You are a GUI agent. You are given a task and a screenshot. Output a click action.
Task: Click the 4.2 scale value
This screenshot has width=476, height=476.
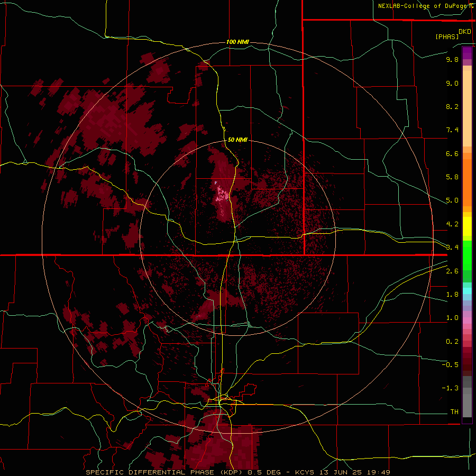pyautogui.click(x=452, y=224)
